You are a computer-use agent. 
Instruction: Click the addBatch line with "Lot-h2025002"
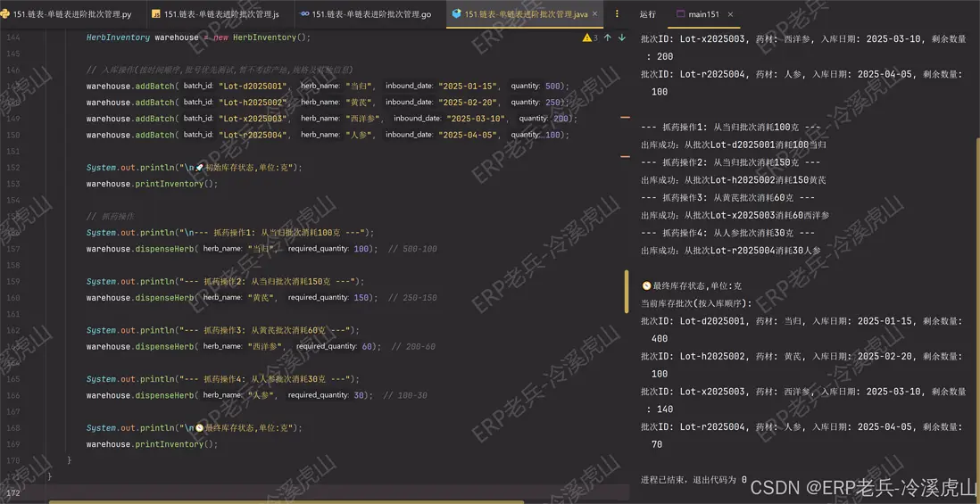pos(328,102)
